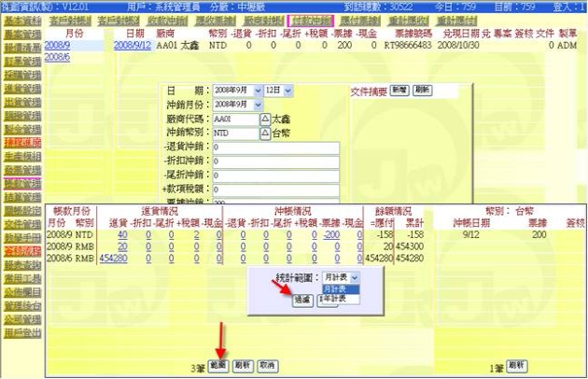Click the 刷新 button next to 文件摘要
The height and width of the screenshot is (379, 588).
click(x=422, y=90)
